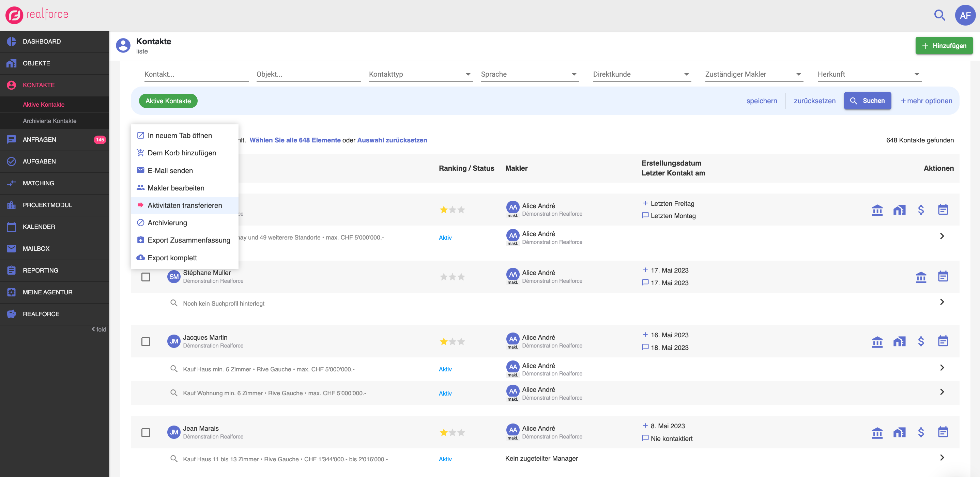Click the realforce logo

click(37, 15)
